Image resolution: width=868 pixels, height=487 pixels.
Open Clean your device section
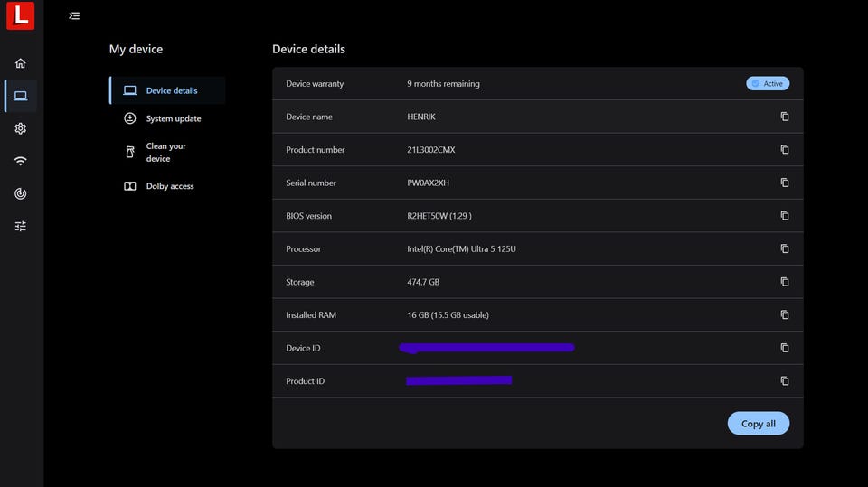[x=168, y=152]
